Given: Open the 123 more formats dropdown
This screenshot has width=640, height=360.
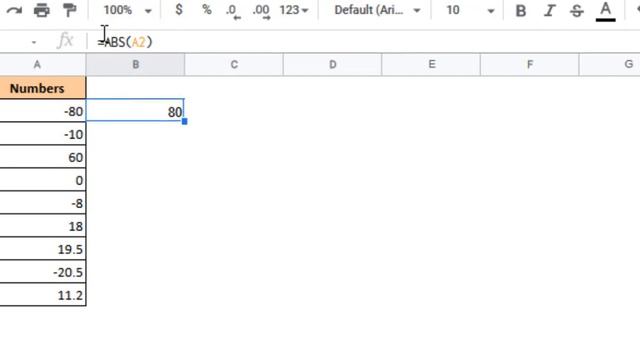Looking at the screenshot, I should (x=293, y=10).
